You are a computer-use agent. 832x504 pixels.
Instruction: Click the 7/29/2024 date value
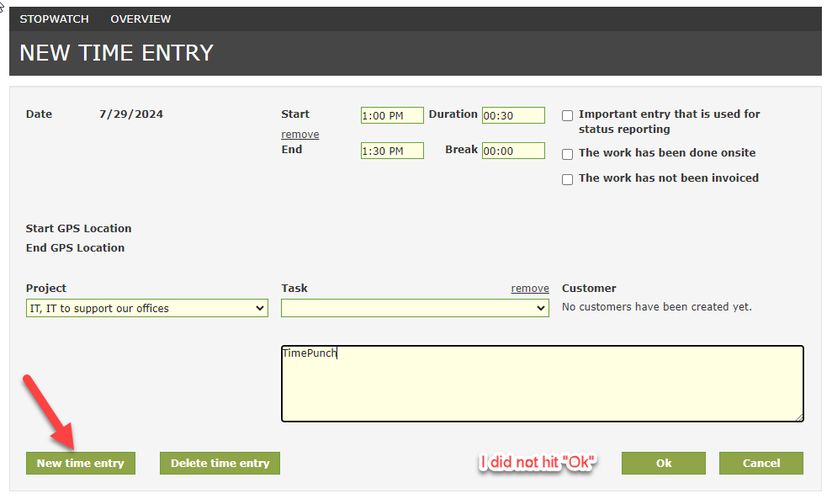[131, 114]
